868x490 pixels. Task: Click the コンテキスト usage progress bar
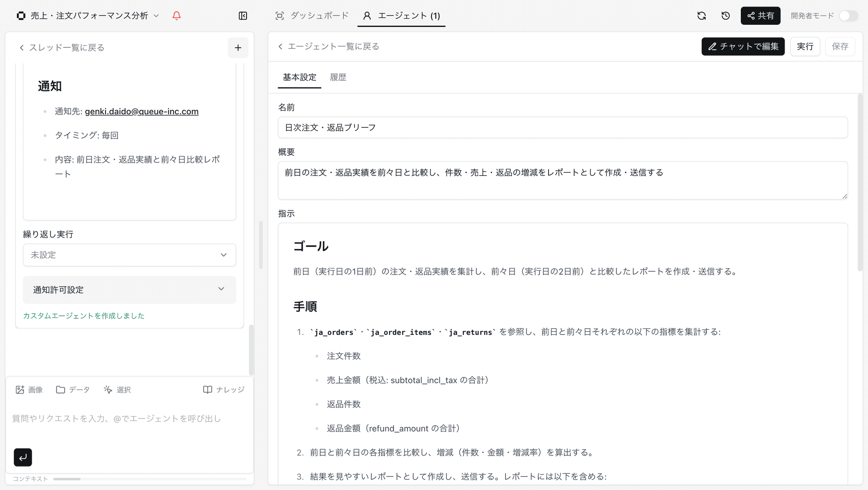pyautogui.click(x=150, y=479)
